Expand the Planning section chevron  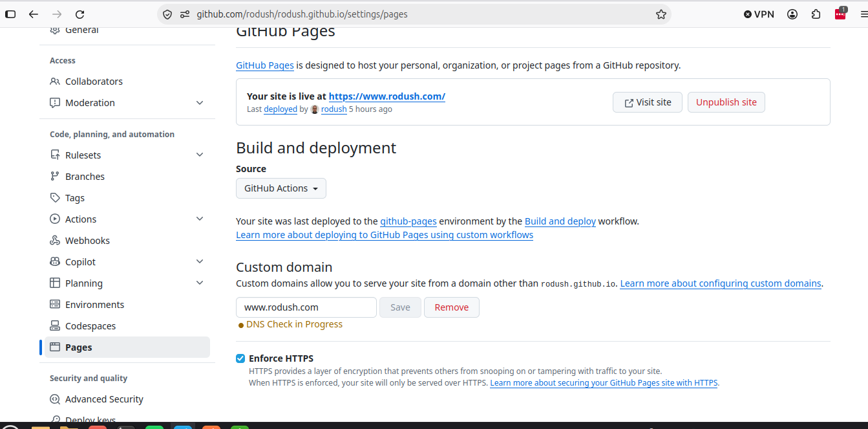point(200,283)
